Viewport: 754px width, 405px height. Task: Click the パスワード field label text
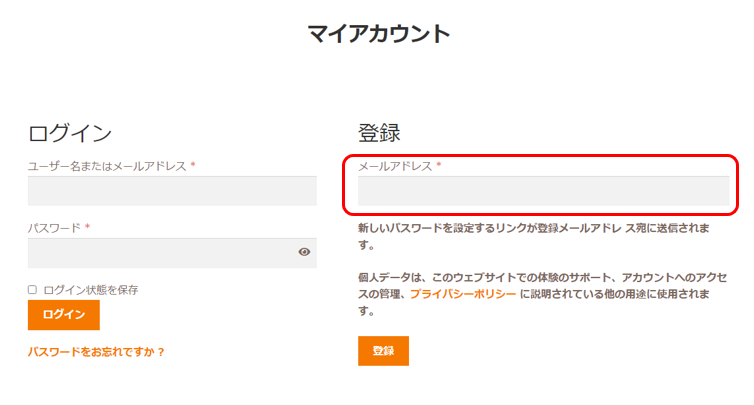[x=54, y=228]
